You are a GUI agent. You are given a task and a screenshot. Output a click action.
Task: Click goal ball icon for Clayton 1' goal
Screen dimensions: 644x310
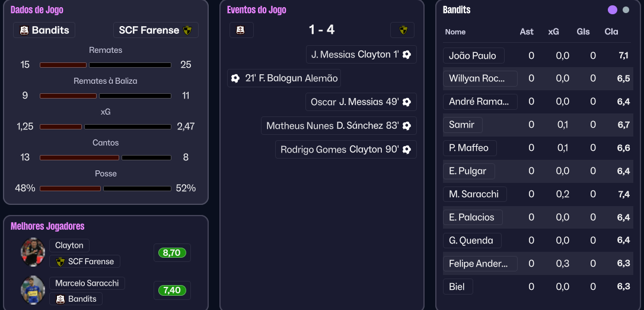[x=407, y=55]
